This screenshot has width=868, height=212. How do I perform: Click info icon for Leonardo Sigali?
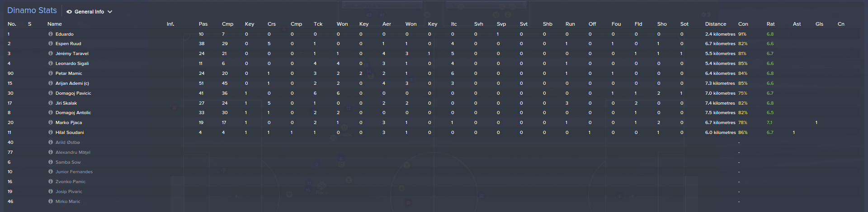pos(51,64)
